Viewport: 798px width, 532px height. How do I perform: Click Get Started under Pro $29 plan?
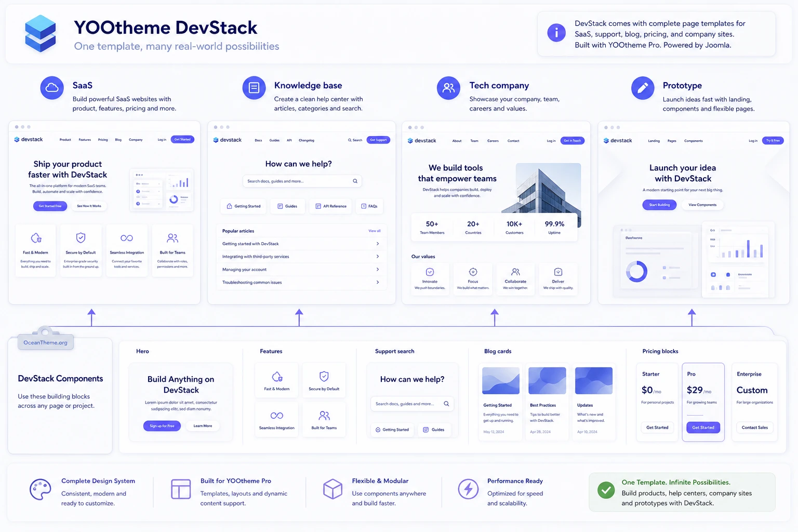pos(703,428)
